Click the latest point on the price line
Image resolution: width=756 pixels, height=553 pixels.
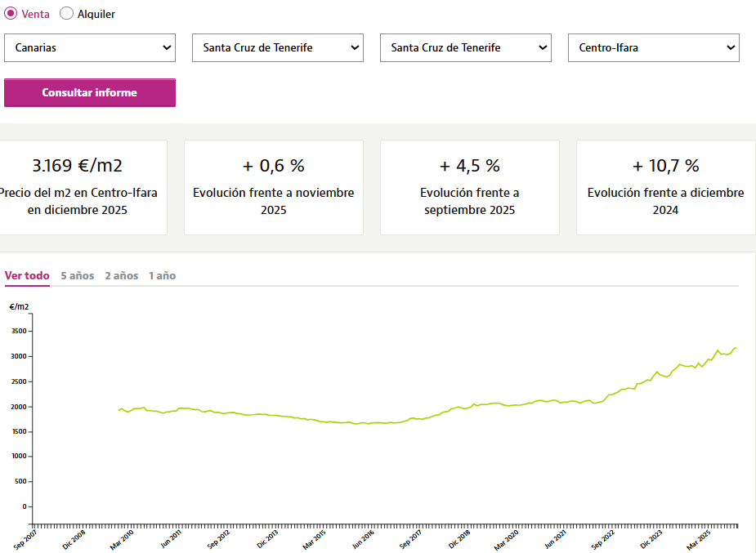[736, 348]
